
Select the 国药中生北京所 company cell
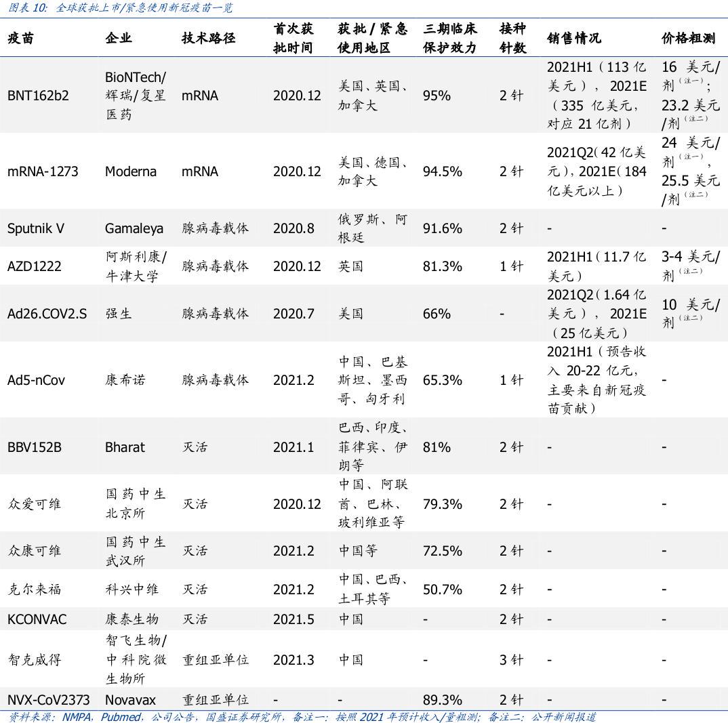click(x=136, y=504)
